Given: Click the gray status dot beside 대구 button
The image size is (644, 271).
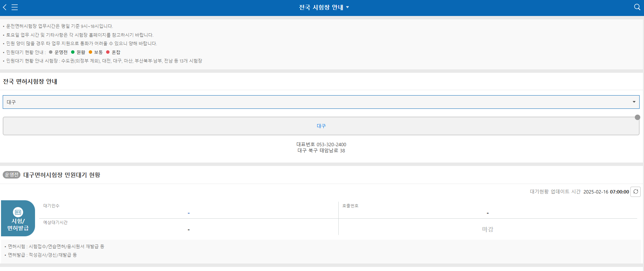Looking at the screenshot, I should pos(638,117).
